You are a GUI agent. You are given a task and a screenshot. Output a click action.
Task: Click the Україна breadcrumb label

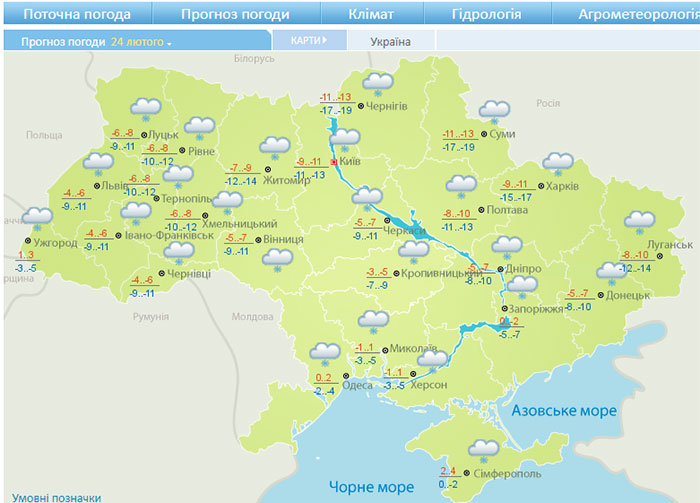tap(389, 41)
